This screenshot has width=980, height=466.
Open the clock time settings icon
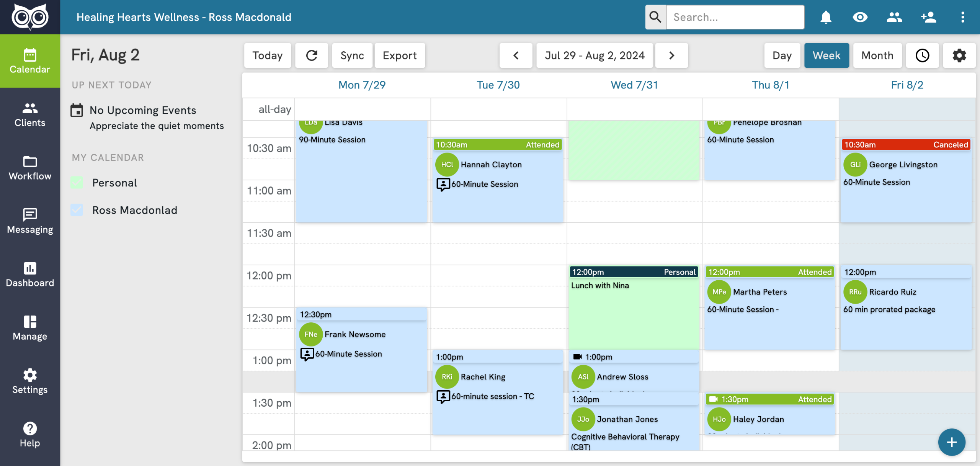coord(922,56)
